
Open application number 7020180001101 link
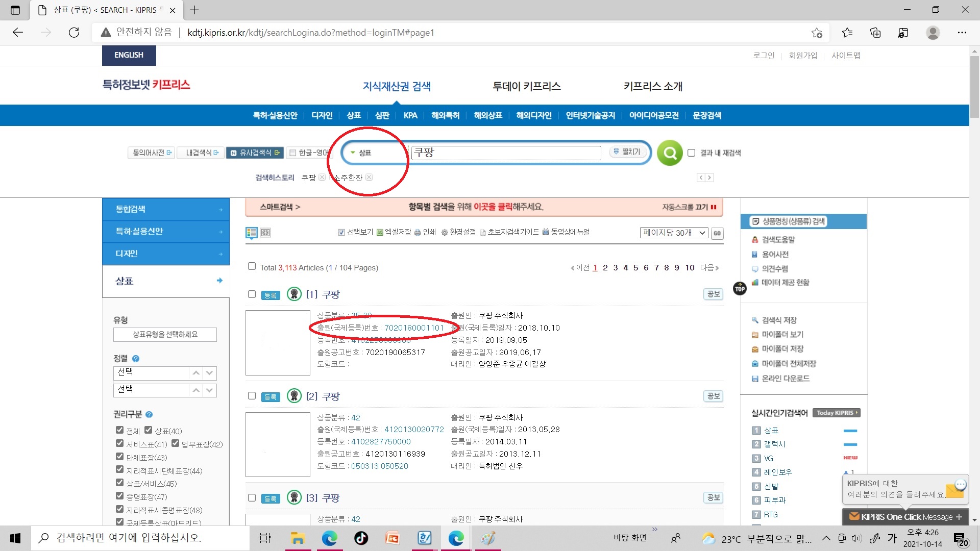point(414,328)
